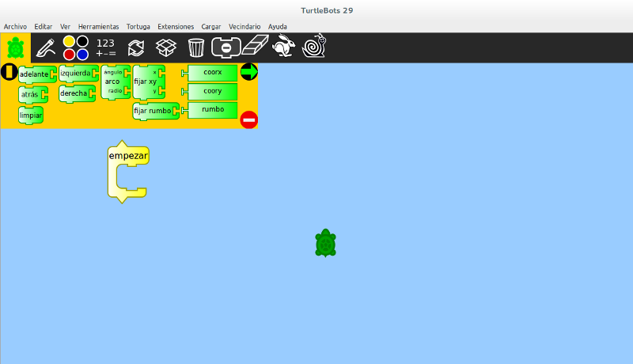
Task: Run the program fast with rabbit
Action: coord(283,47)
